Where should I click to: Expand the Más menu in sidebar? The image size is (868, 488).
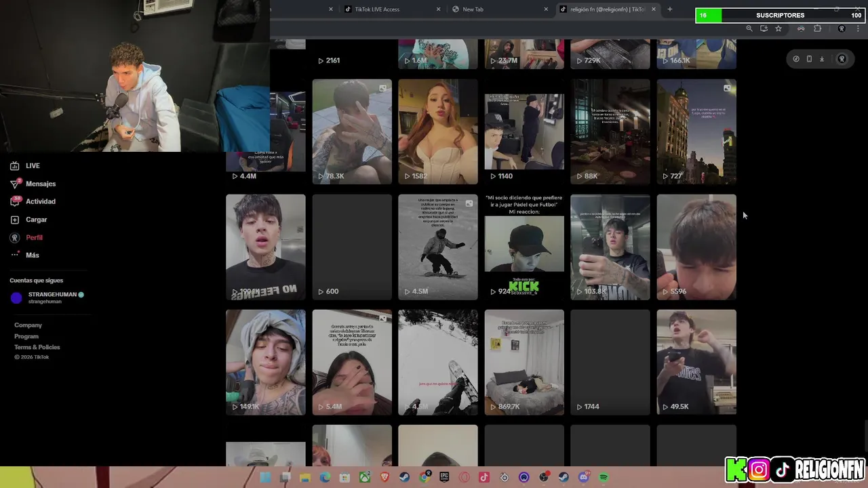tap(25, 255)
